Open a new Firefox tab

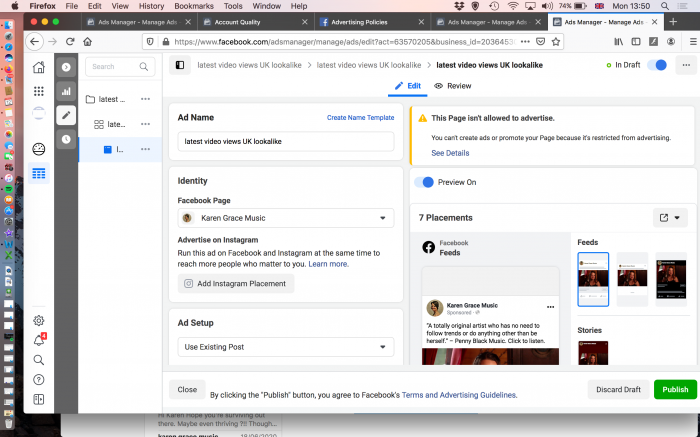coord(673,21)
